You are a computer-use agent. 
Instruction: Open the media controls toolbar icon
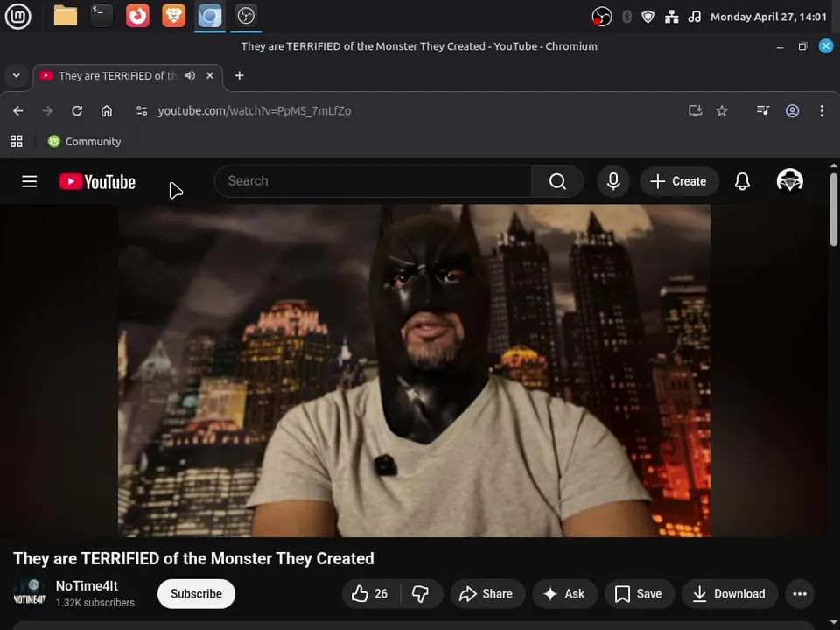763,110
